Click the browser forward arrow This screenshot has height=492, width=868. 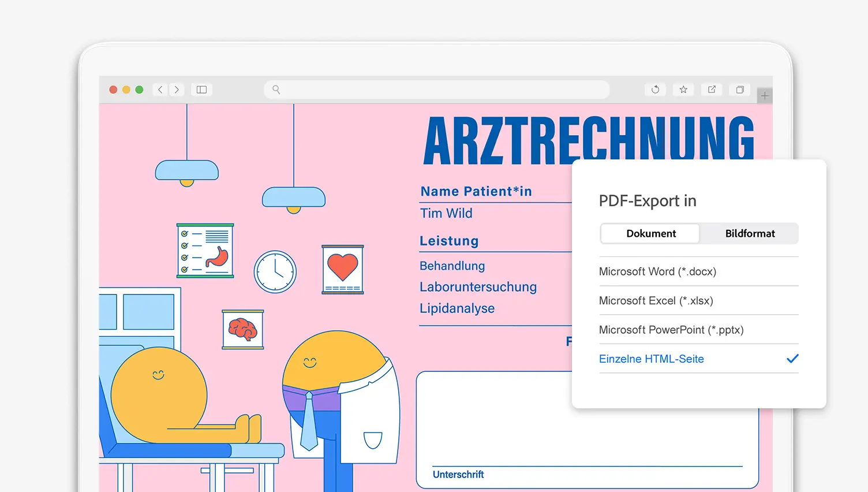(x=177, y=90)
